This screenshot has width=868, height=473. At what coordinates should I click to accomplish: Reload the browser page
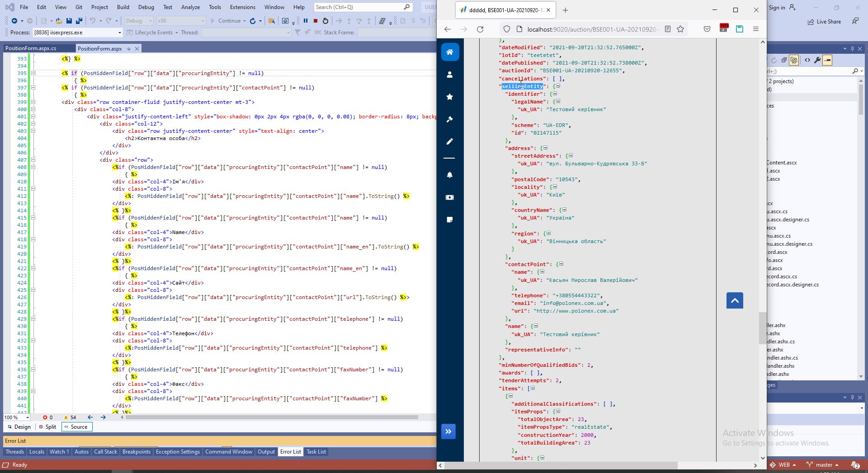(x=480, y=29)
